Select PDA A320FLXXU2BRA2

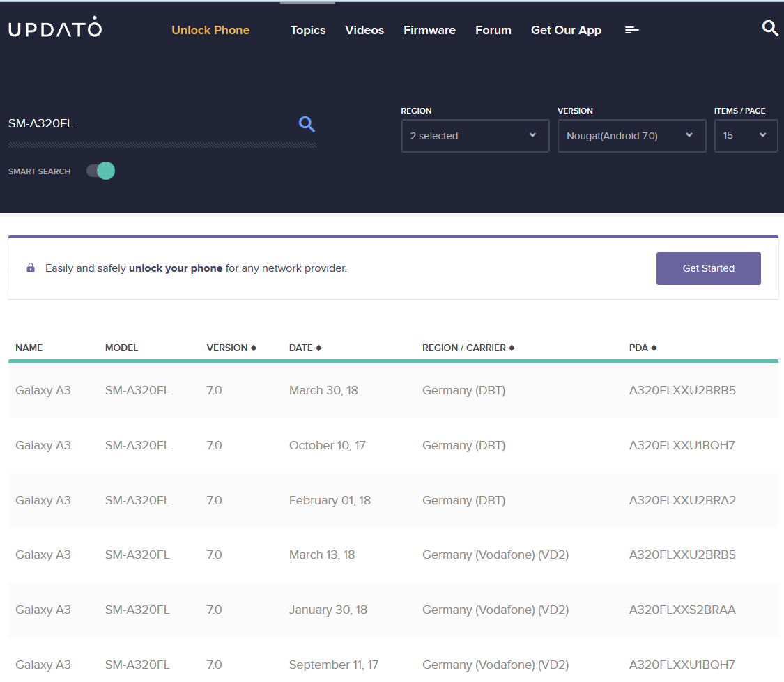tap(682, 500)
